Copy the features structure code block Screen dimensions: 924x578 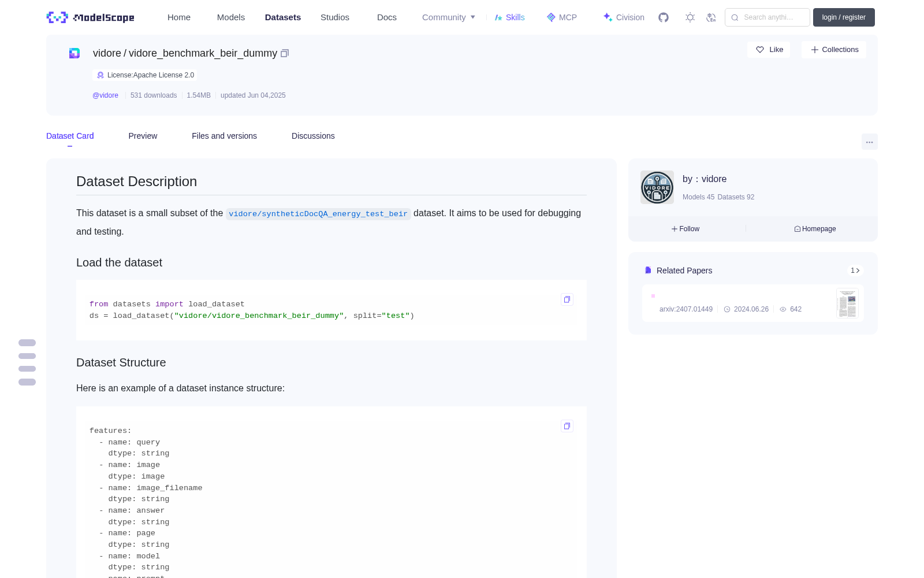coord(567,426)
